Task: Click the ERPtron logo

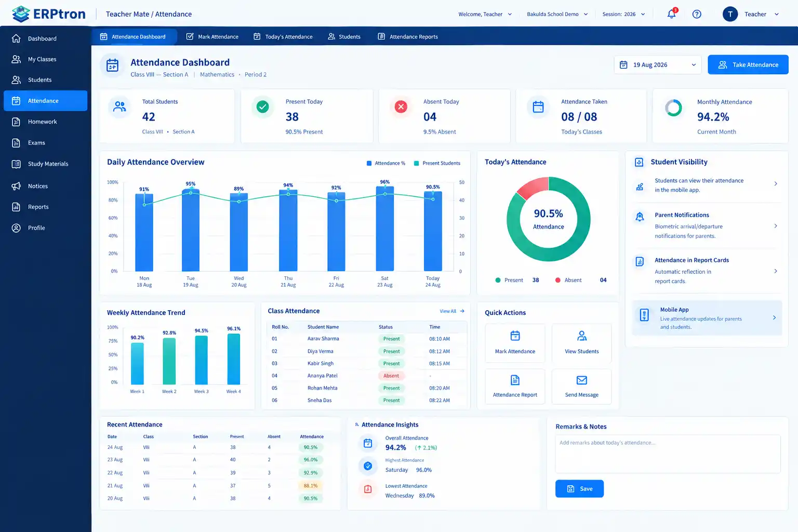Action: point(49,14)
